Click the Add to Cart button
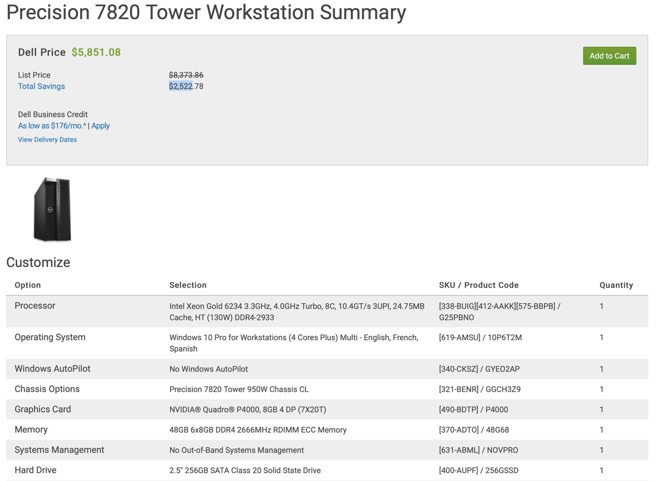The image size is (660, 481). click(609, 56)
